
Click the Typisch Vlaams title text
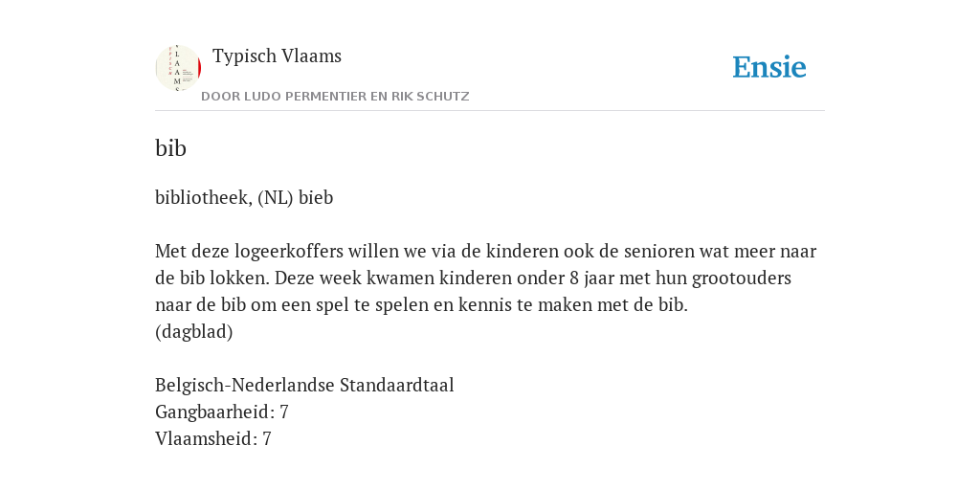pos(277,56)
